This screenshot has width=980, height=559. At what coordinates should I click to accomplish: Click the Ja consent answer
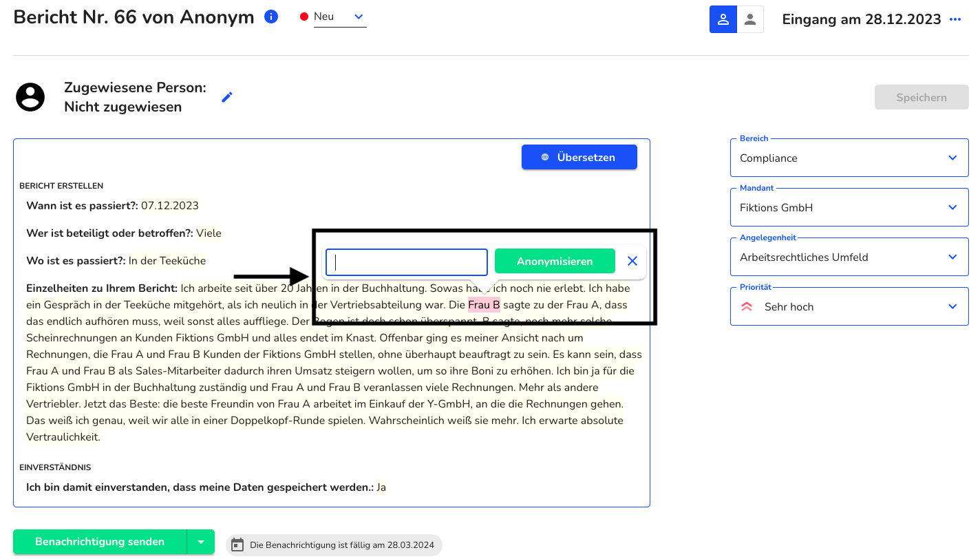381,487
